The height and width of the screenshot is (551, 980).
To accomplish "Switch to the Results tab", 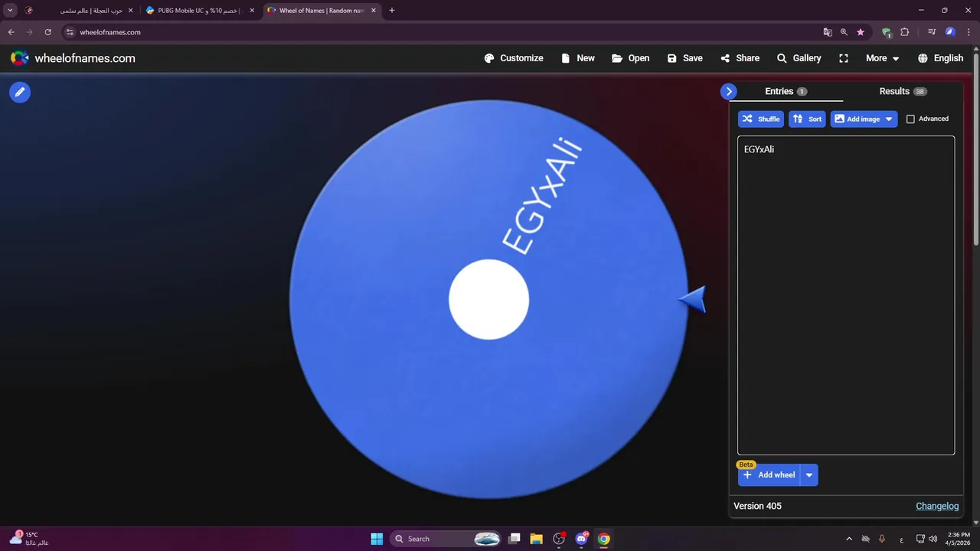I will click(903, 91).
